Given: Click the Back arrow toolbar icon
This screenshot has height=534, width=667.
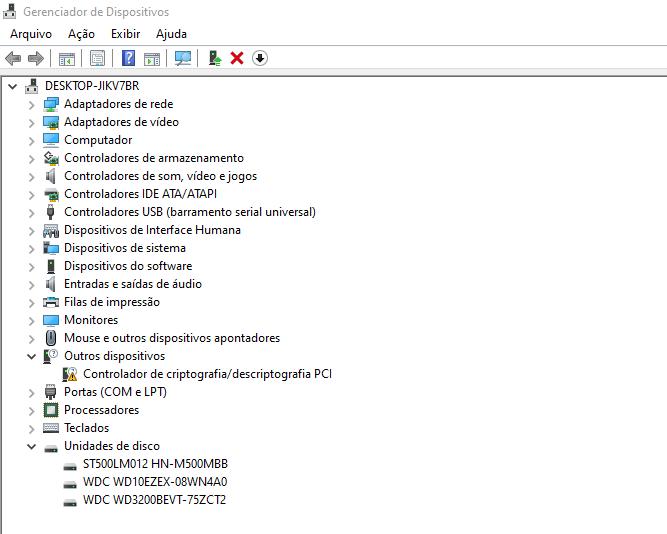Looking at the screenshot, I should tap(13, 58).
